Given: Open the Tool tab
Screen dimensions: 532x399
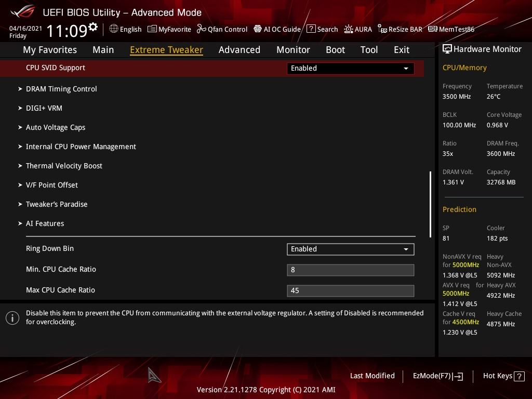Looking at the screenshot, I should [369, 50].
